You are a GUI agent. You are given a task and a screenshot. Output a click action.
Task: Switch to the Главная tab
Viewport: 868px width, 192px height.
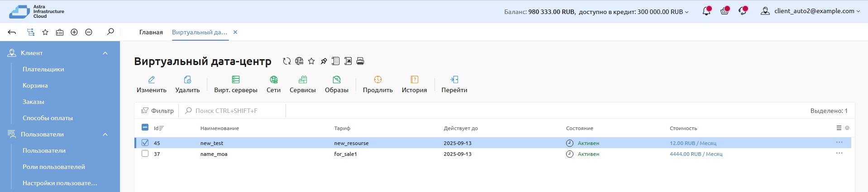151,32
